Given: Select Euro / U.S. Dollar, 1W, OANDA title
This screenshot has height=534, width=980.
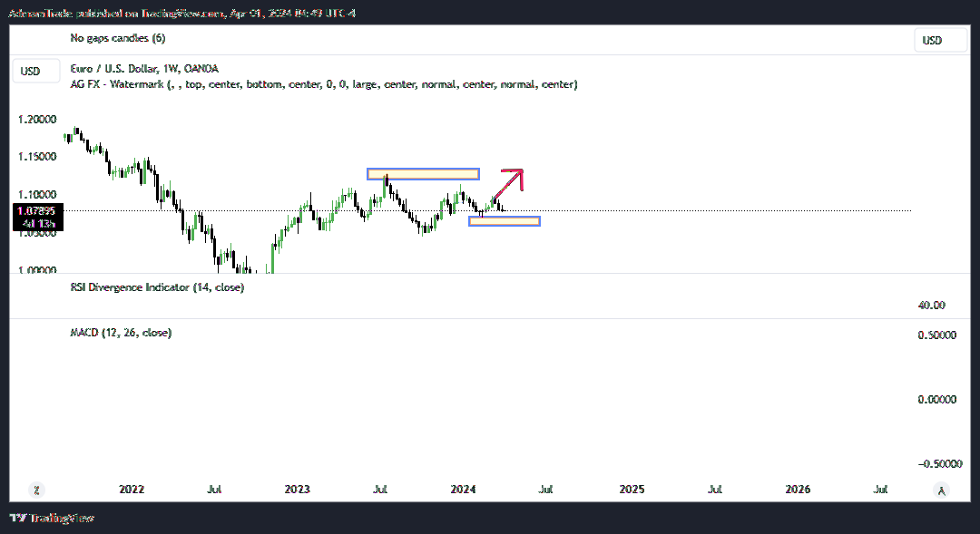Looking at the screenshot, I should (x=144, y=69).
